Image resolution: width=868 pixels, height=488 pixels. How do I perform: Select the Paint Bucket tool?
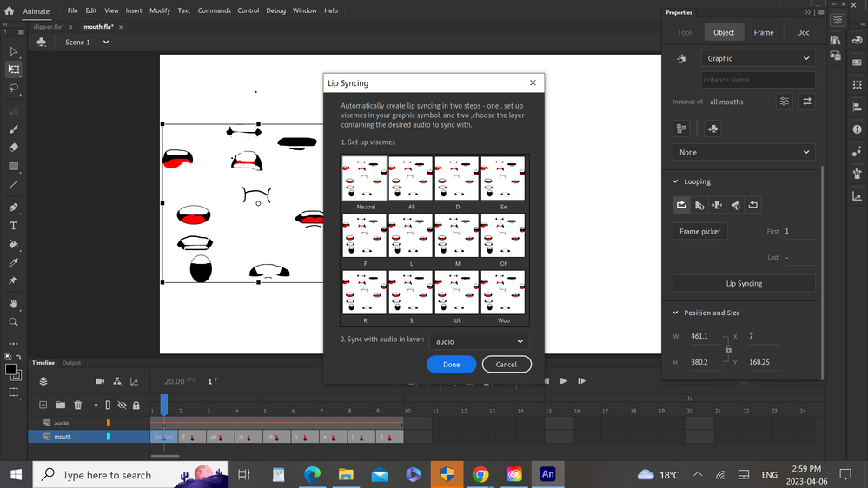coord(13,244)
